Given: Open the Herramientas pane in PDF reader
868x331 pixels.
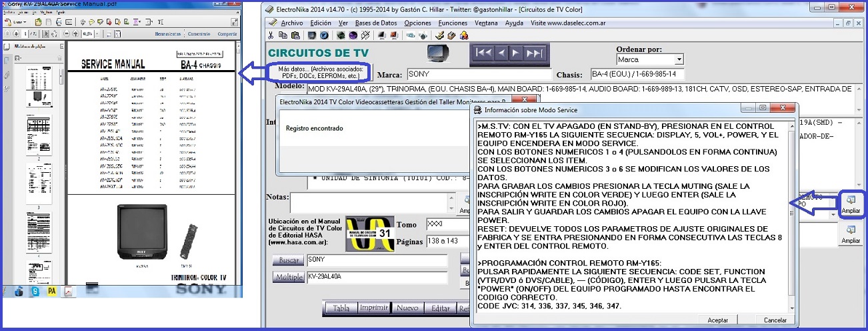Looking at the screenshot, I should click(167, 34).
